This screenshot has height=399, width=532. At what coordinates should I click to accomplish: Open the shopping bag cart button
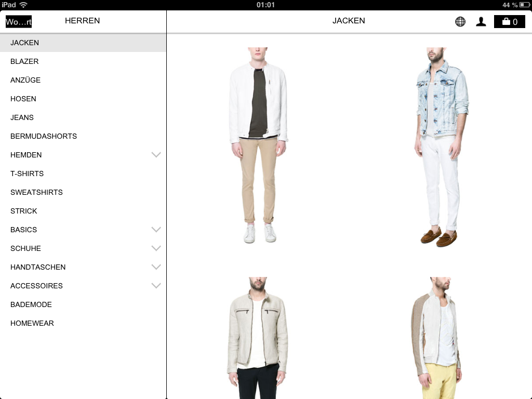(509, 22)
